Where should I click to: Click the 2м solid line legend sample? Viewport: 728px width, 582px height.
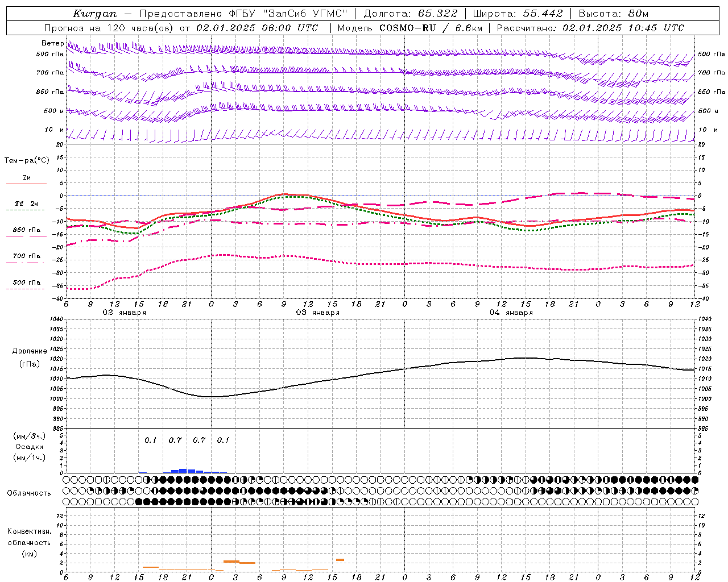click(26, 184)
